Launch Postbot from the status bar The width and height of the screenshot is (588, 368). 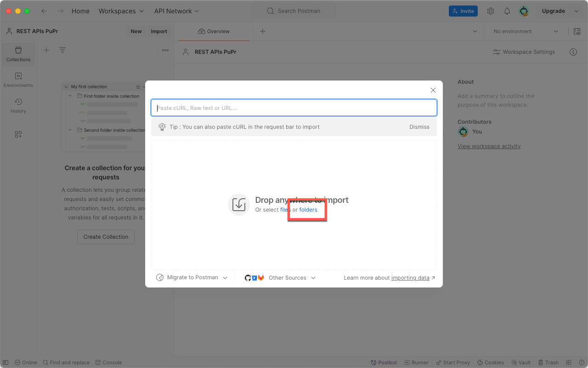coord(384,362)
